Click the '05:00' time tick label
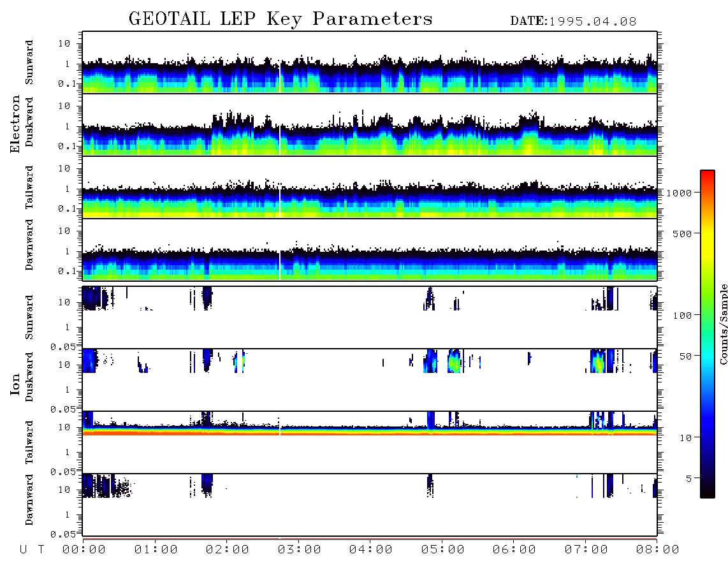This screenshot has height=561, width=728. pos(443,550)
